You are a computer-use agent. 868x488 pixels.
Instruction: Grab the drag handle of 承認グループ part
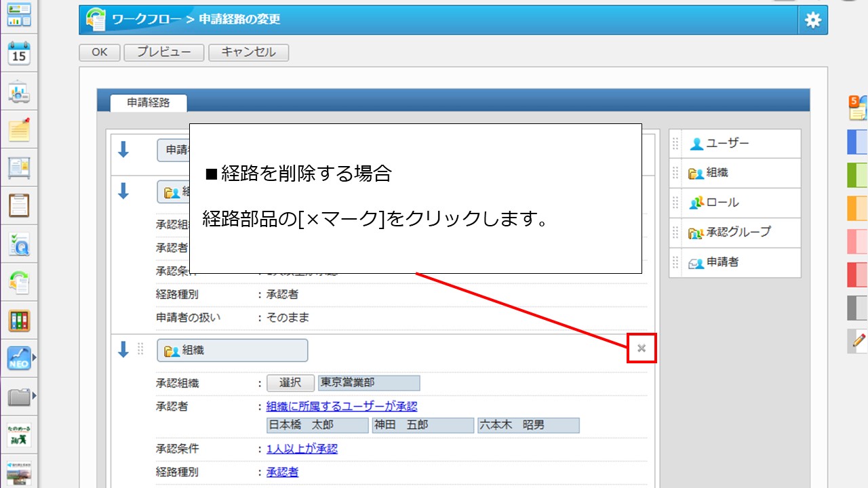[675, 232]
